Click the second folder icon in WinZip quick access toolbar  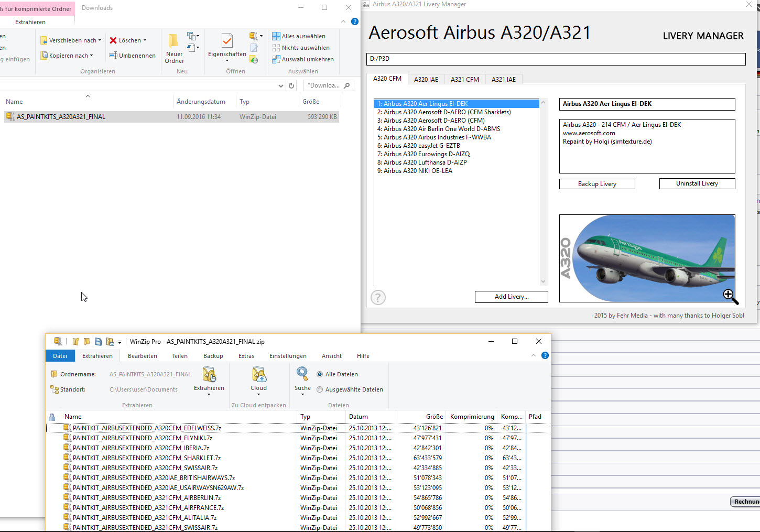(86, 342)
